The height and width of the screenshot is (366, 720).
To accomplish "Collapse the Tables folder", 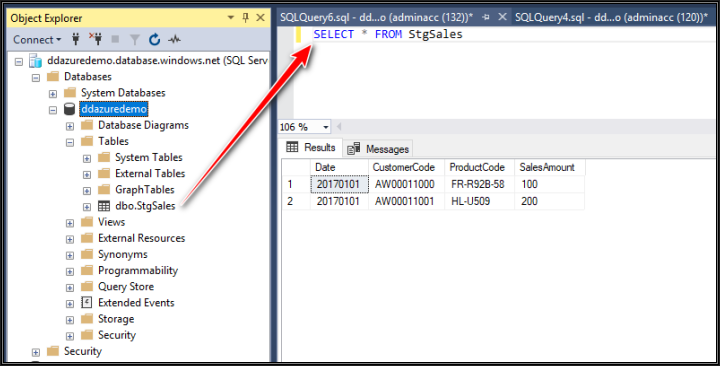I will pos(70,142).
